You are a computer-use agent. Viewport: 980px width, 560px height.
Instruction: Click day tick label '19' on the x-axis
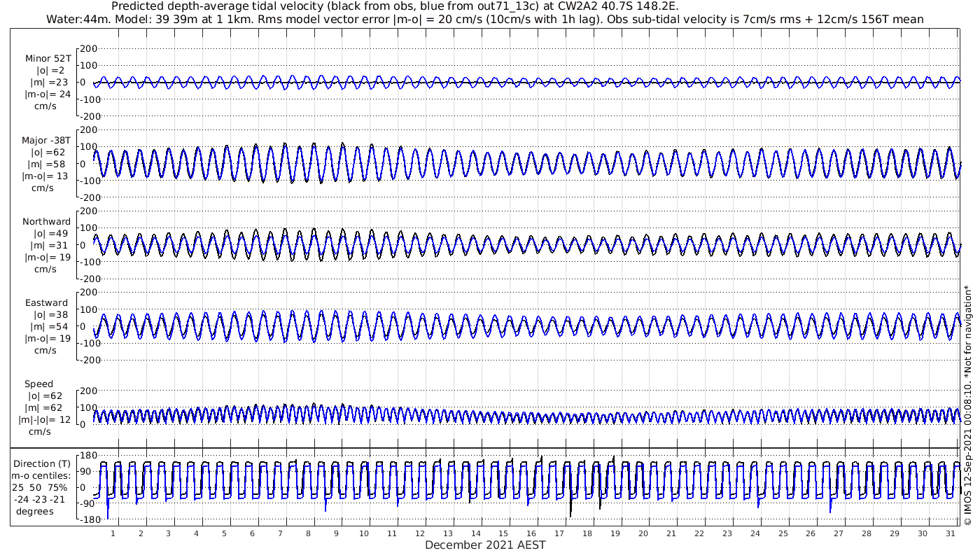615,533
